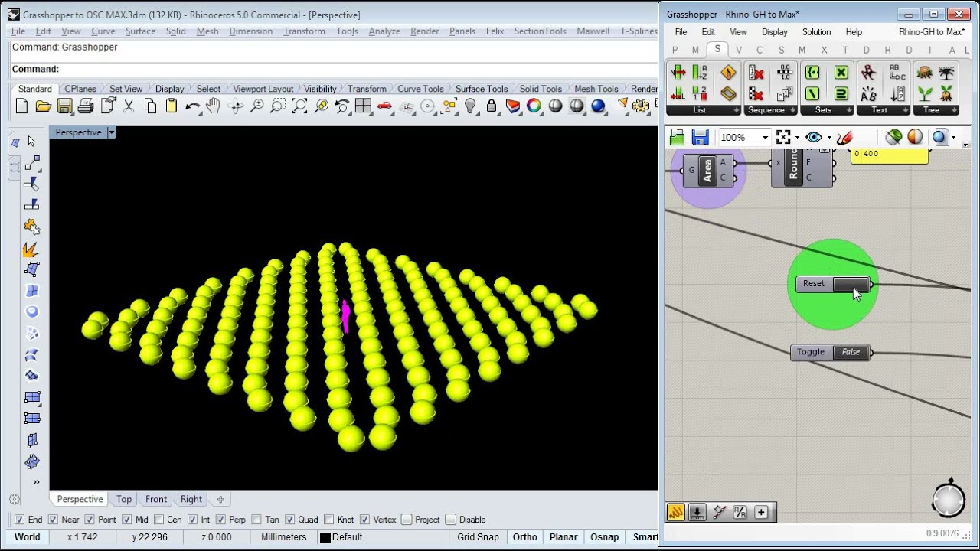Click the light bulb icon
The width and height of the screenshot is (980, 551).
click(x=470, y=106)
